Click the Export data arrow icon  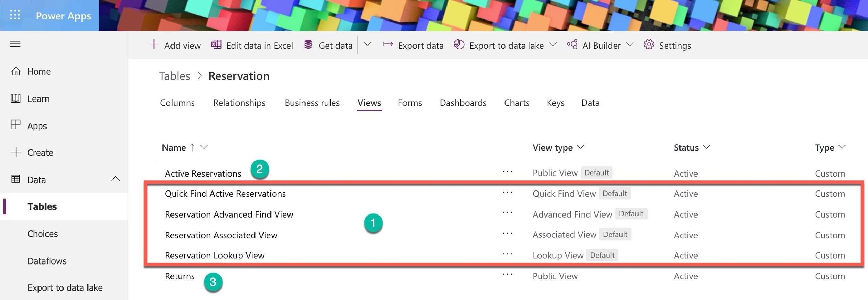[x=387, y=44]
